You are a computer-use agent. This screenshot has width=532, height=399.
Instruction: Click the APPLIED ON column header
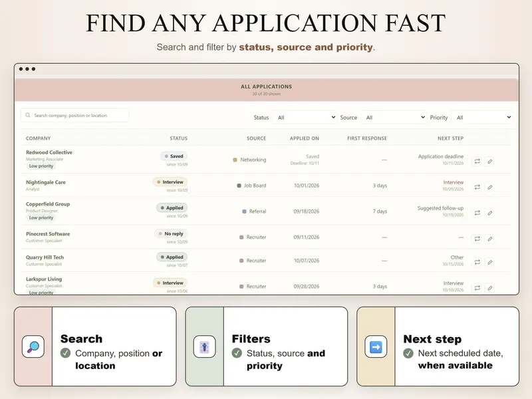305,138
